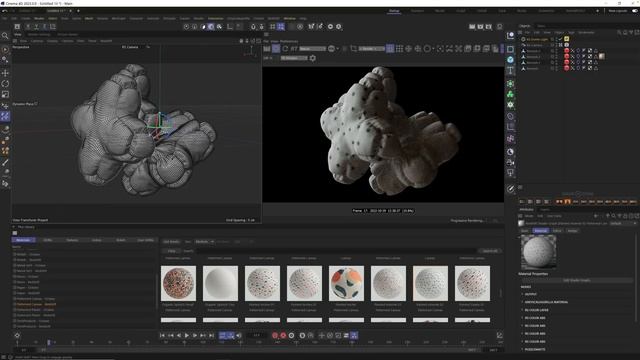Toggle the X axis lock
This screenshot has width=640, height=360.
pos(28,27)
